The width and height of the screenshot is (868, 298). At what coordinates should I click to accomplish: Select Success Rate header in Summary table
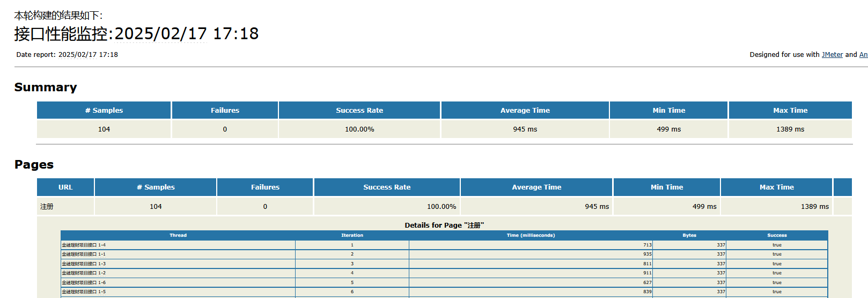[359, 111]
